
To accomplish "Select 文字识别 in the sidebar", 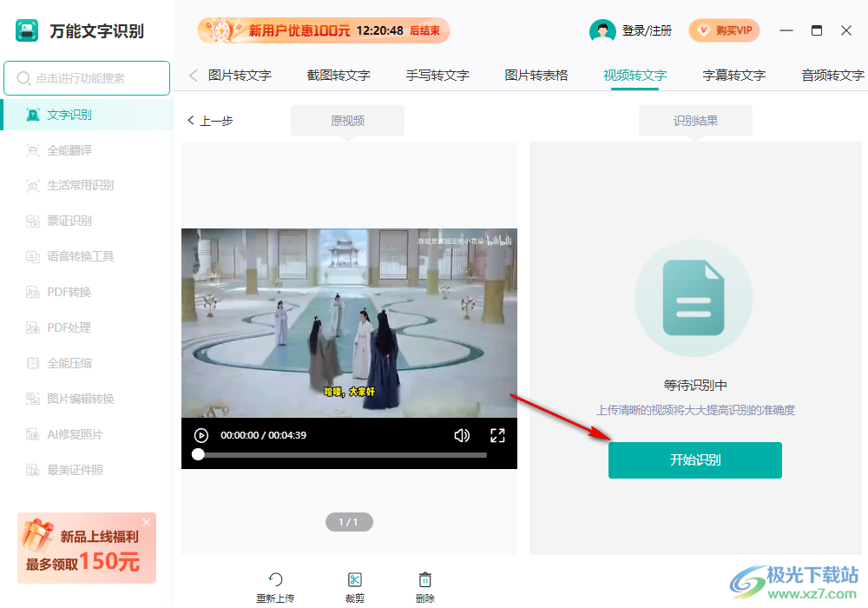I will tap(87, 115).
